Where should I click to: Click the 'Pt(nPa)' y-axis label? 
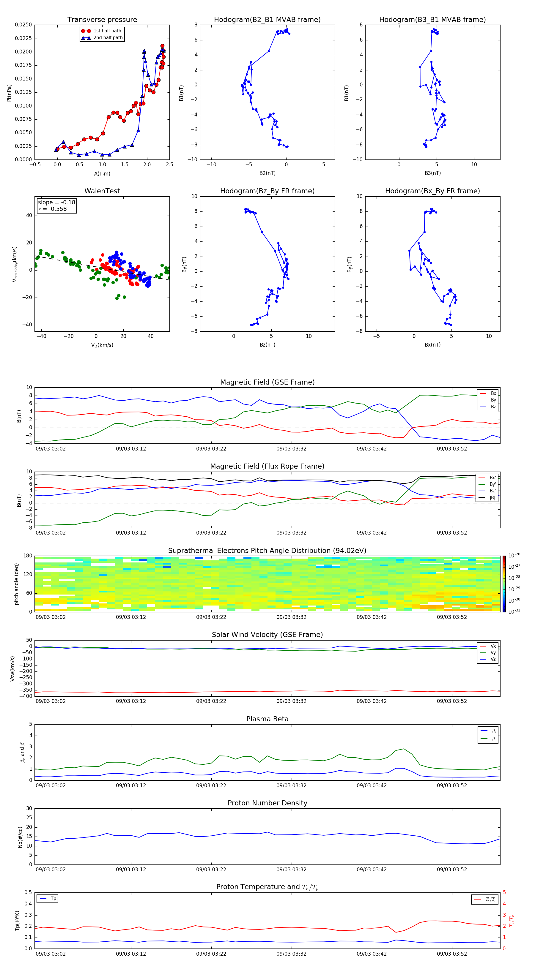click(x=9, y=93)
